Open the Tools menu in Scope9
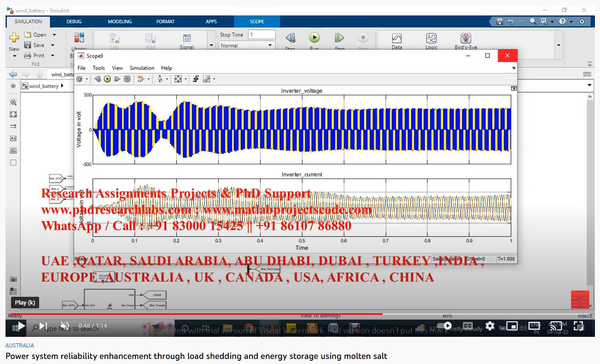 [x=99, y=68]
